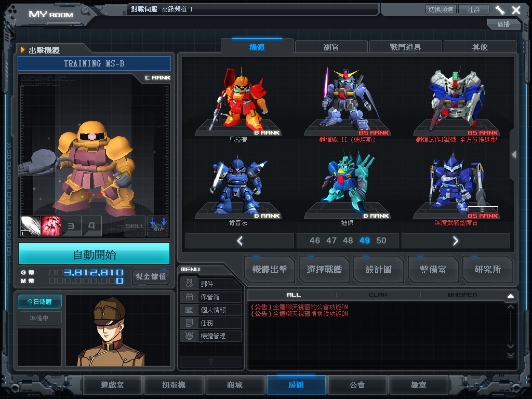This screenshot has height=399, width=532.
Task: Switch to the 副官 tab
Action: (331, 47)
